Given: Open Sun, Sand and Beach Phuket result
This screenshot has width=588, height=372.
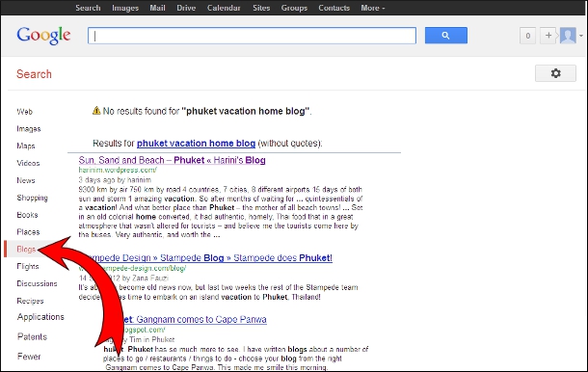Looking at the screenshot, I should [173, 160].
